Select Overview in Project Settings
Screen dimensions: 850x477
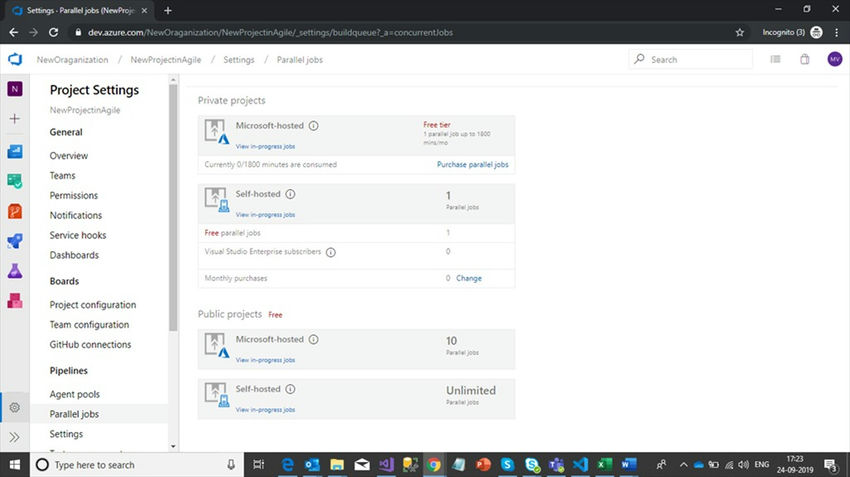pos(69,156)
